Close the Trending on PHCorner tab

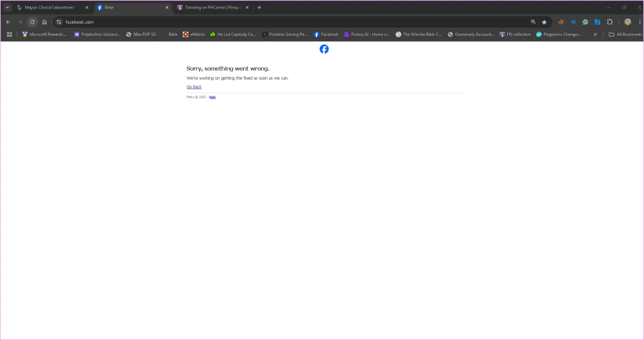[x=247, y=8]
